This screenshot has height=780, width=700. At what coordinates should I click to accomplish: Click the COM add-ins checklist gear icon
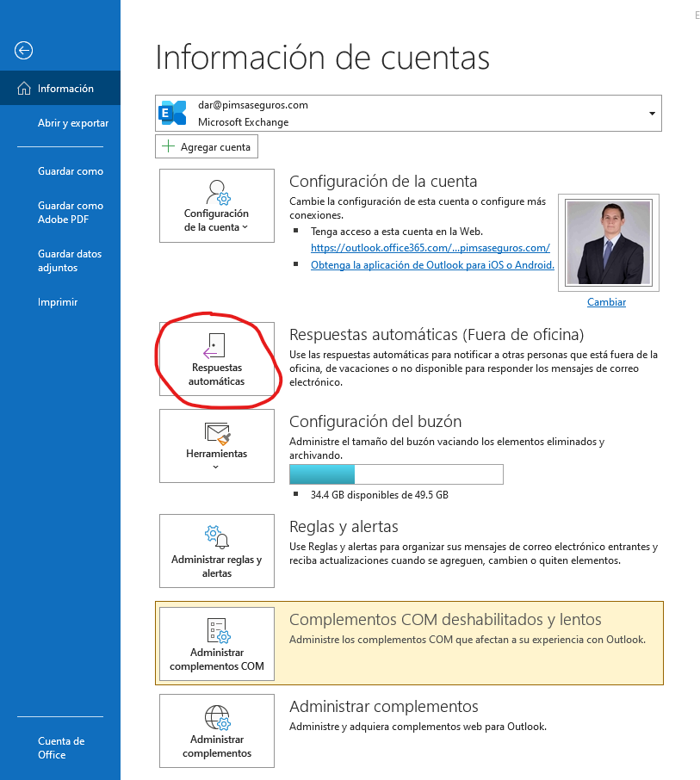[x=219, y=630]
